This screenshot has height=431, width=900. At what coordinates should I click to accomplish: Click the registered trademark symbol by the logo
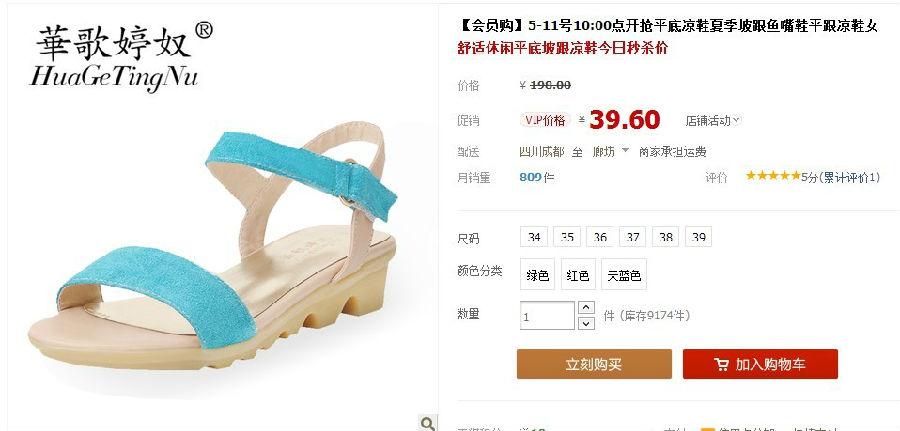tap(204, 30)
